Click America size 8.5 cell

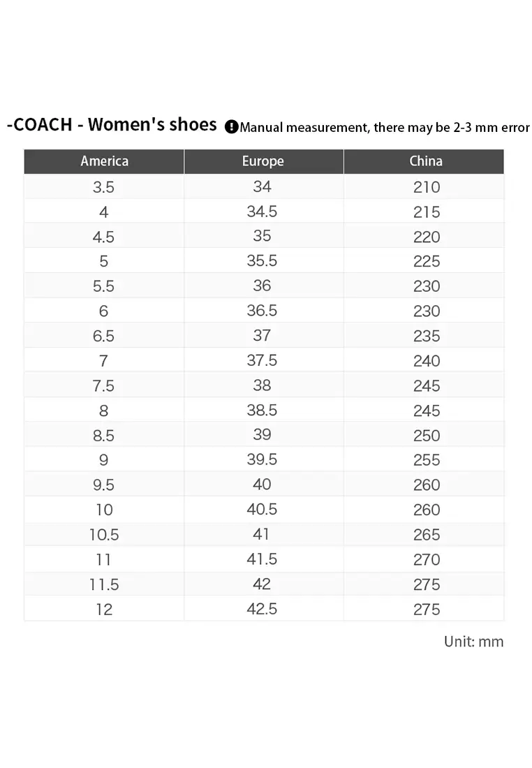pyautogui.click(x=103, y=435)
